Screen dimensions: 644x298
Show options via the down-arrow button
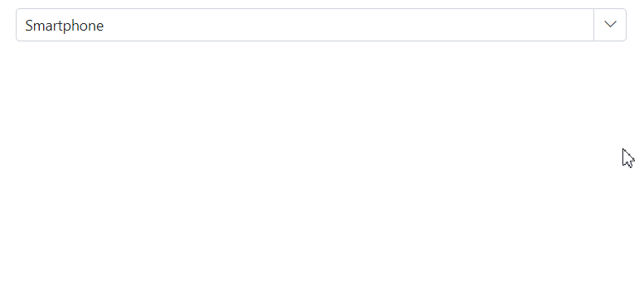[x=610, y=25]
